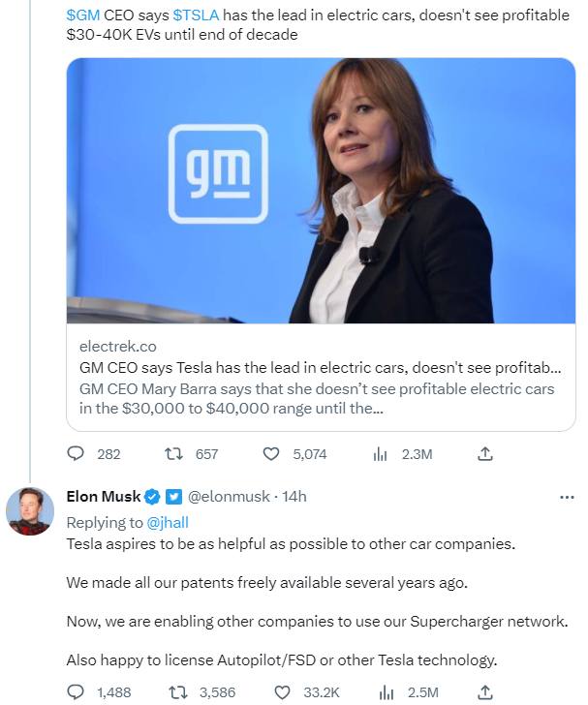Open Elon Musk's profile avatar

30,510
